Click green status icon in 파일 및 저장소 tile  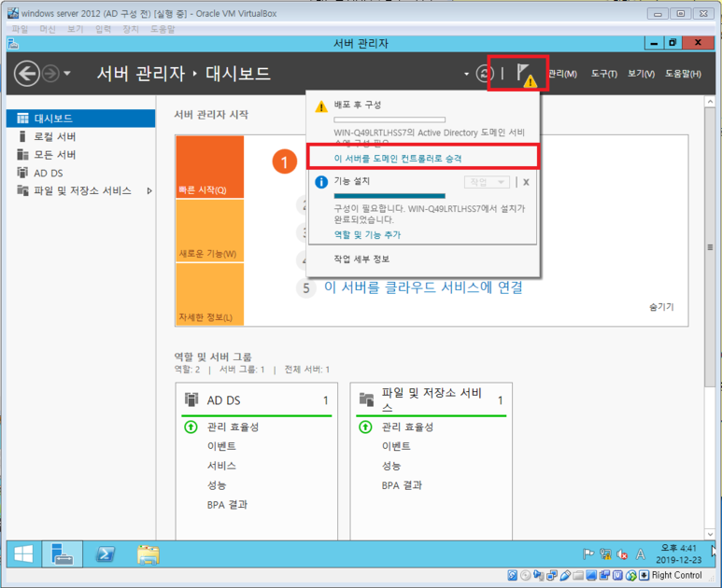click(365, 427)
